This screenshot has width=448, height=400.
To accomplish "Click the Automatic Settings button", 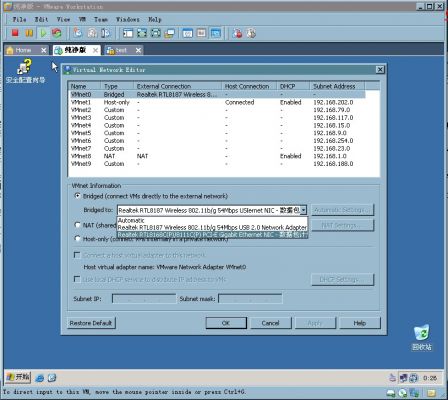I will (342, 210).
